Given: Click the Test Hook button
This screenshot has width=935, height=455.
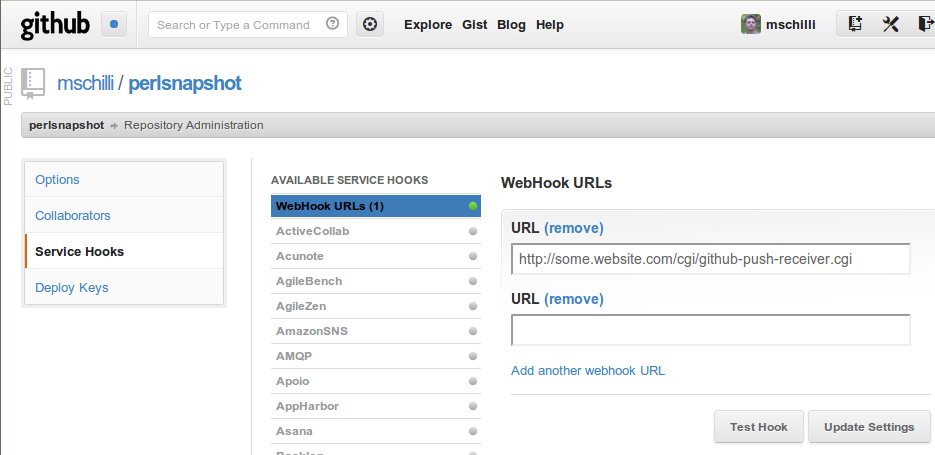Looking at the screenshot, I should click(x=758, y=427).
